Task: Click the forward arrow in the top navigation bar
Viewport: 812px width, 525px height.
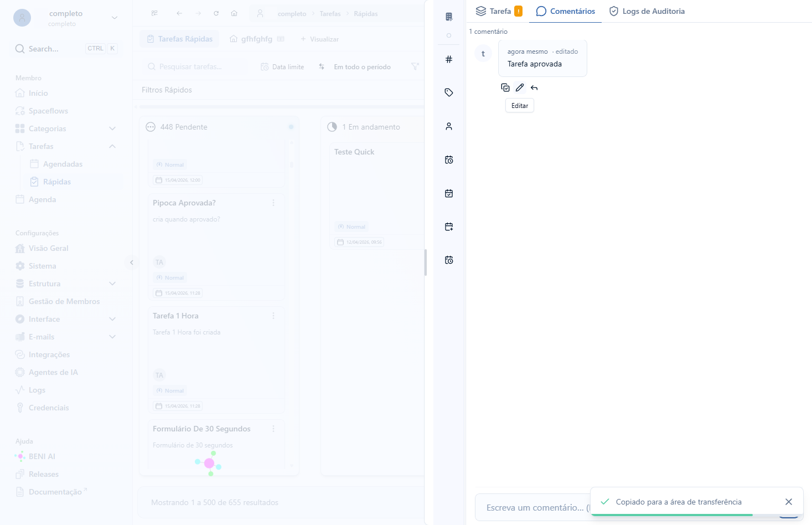Action: [198, 13]
